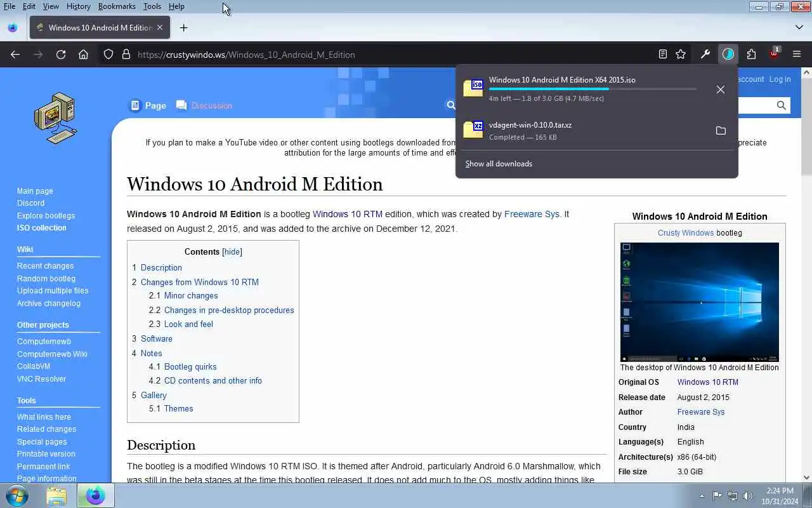
Task: Open ISO collection sidebar link
Action: coord(41,228)
